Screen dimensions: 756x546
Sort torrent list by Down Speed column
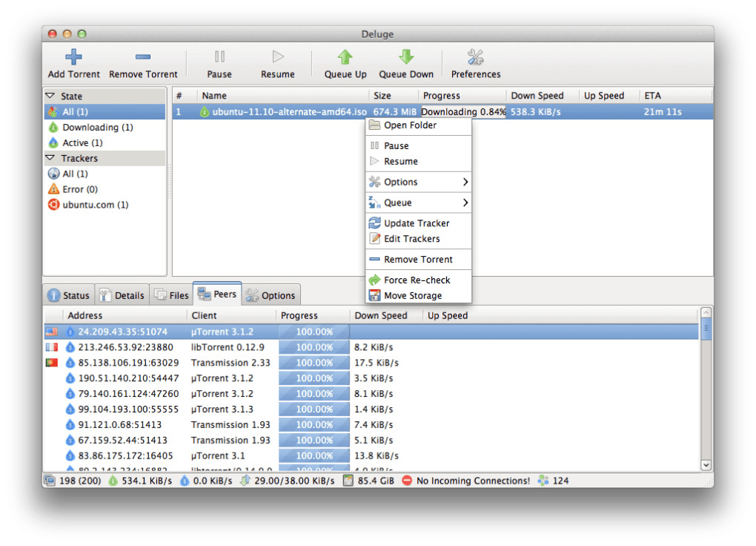pyautogui.click(x=543, y=96)
